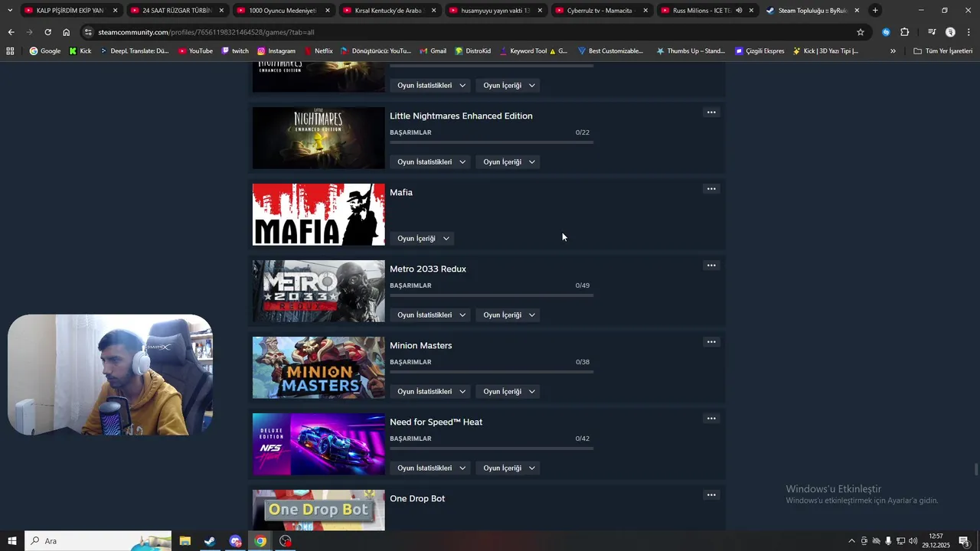Open File Explorer from the taskbar
The image size is (980, 551).
coord(185,541)
